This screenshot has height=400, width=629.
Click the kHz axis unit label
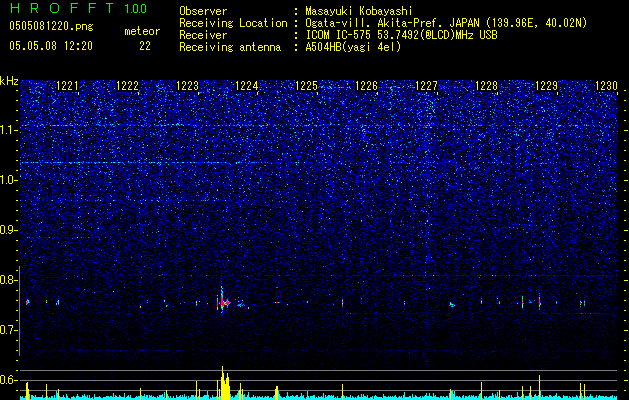click(x=9, y=81)
